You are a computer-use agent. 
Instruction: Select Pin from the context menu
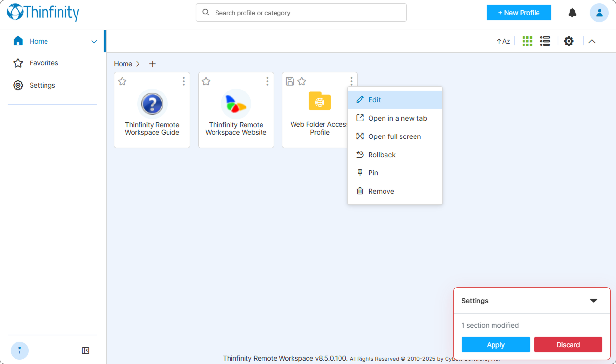[395, 173]
